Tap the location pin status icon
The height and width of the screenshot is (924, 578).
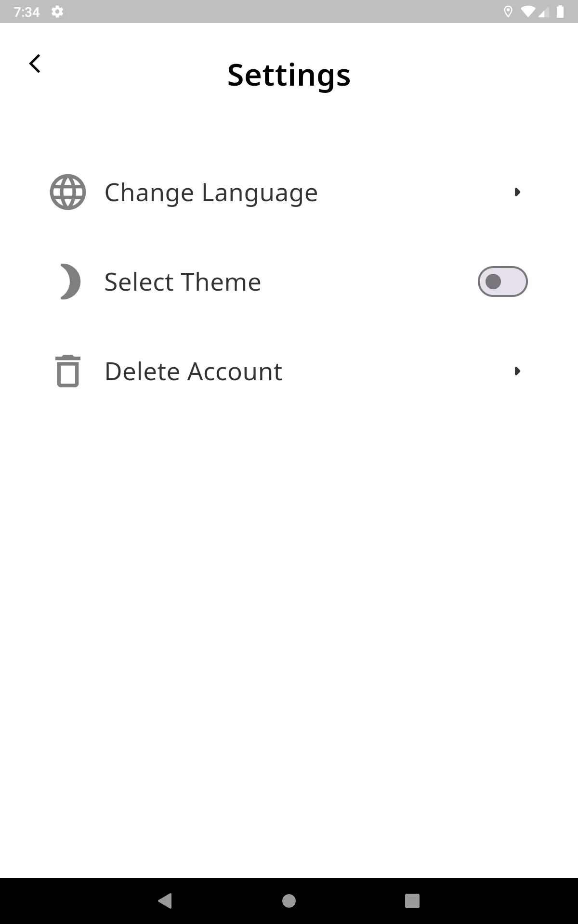(508, 12)
